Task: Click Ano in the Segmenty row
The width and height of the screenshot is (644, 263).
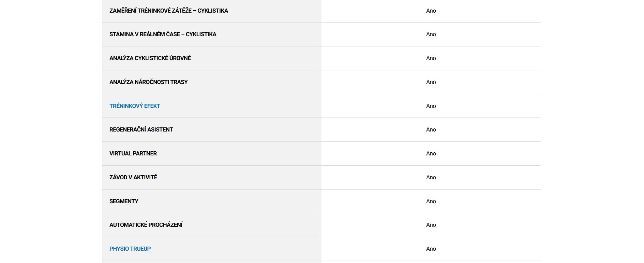Action: 431,201
